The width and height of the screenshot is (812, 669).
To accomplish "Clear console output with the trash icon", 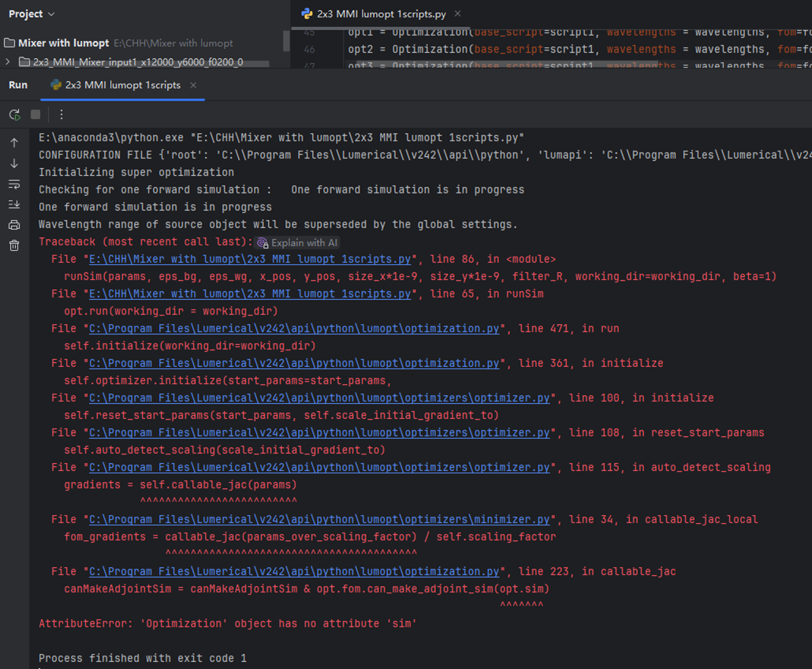I will (14, 245).
